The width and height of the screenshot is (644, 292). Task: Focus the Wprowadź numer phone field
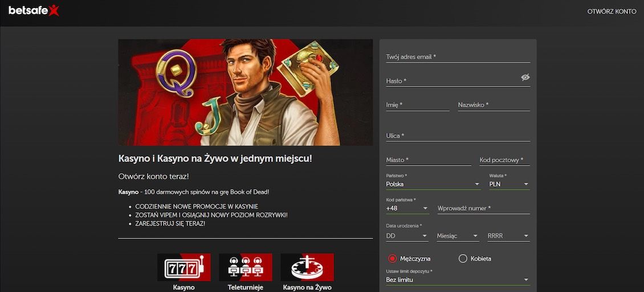pos(484,208)
